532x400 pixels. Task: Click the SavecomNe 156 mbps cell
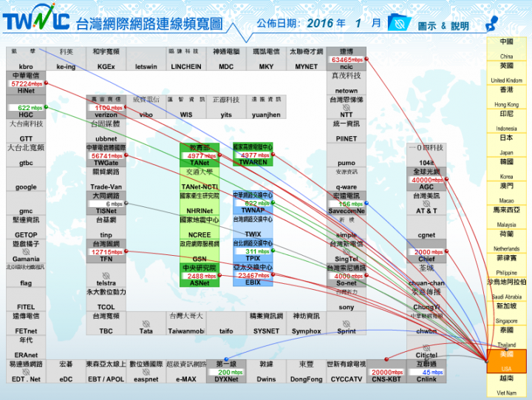pyautogui.click(x=346, y=203)
